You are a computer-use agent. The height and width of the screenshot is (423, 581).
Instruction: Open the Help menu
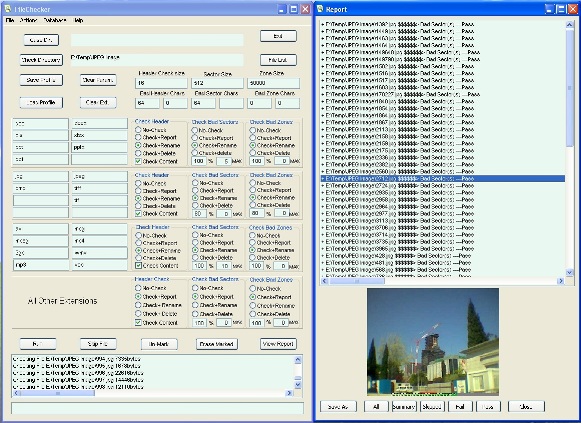(78, 20)
